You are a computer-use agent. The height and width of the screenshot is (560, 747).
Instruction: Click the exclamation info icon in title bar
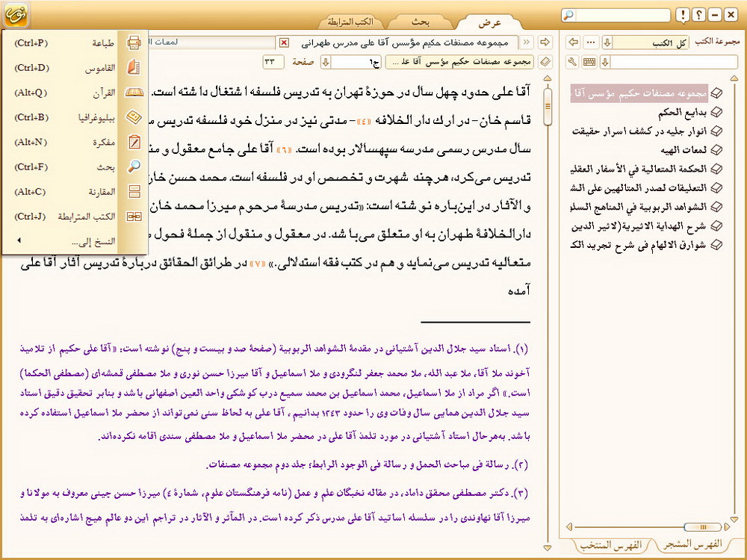click(682, 15)
